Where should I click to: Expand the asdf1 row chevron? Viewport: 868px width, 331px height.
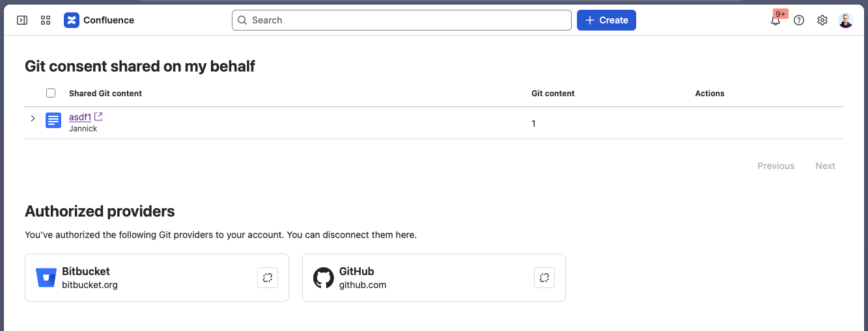point(33,118)
